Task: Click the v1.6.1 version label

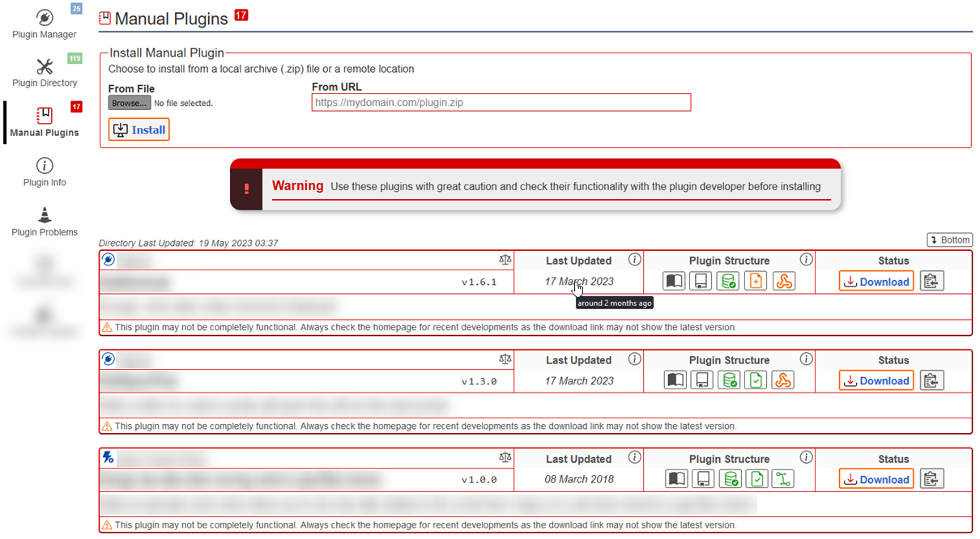Action: click(479, 282)
